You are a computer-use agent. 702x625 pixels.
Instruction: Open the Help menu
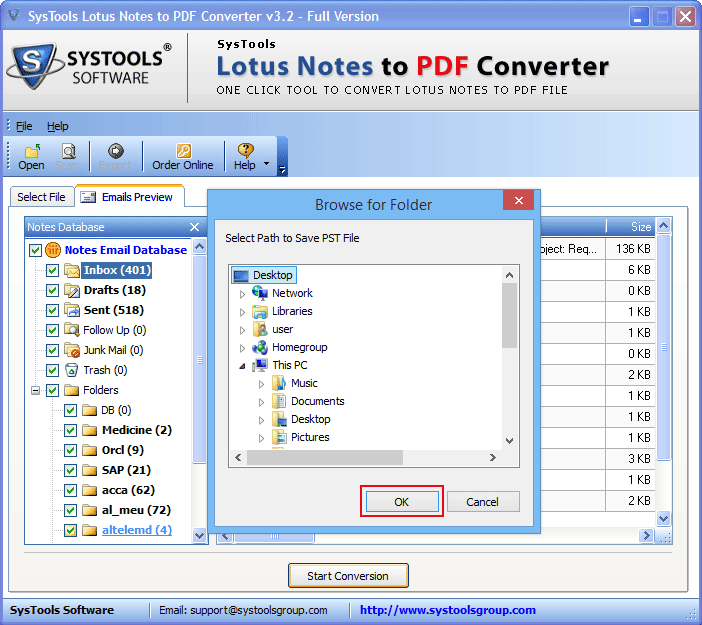(x=58, y=126)
